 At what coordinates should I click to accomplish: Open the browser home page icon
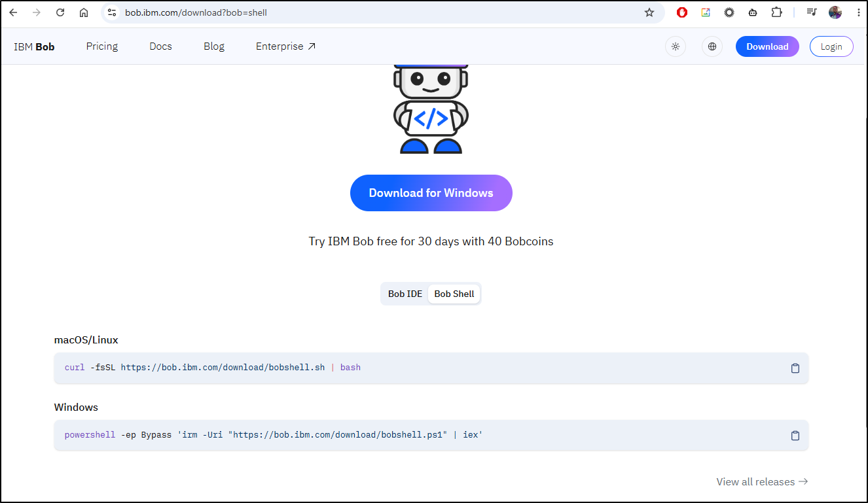84,12
